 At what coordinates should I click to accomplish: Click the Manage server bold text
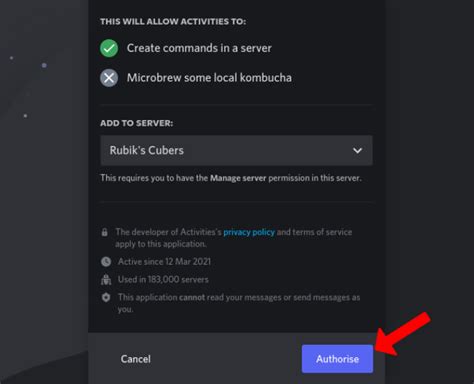pos(238,178)
